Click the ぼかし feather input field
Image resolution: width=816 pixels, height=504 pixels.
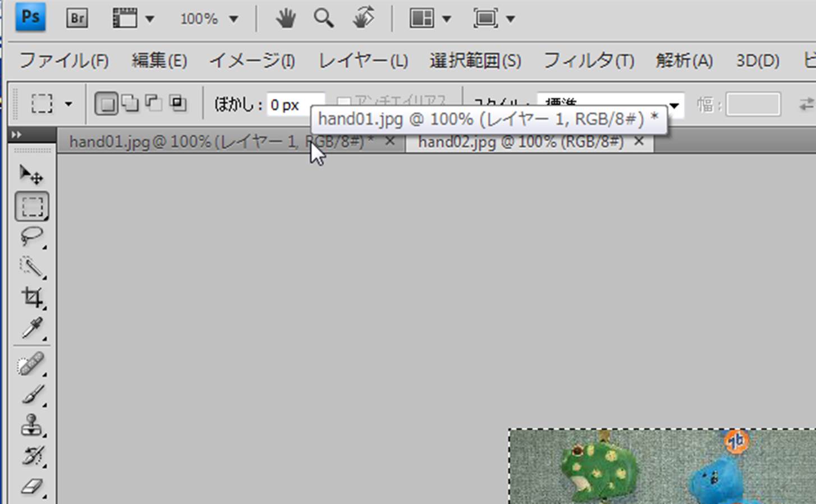click(x=294, y=104)
